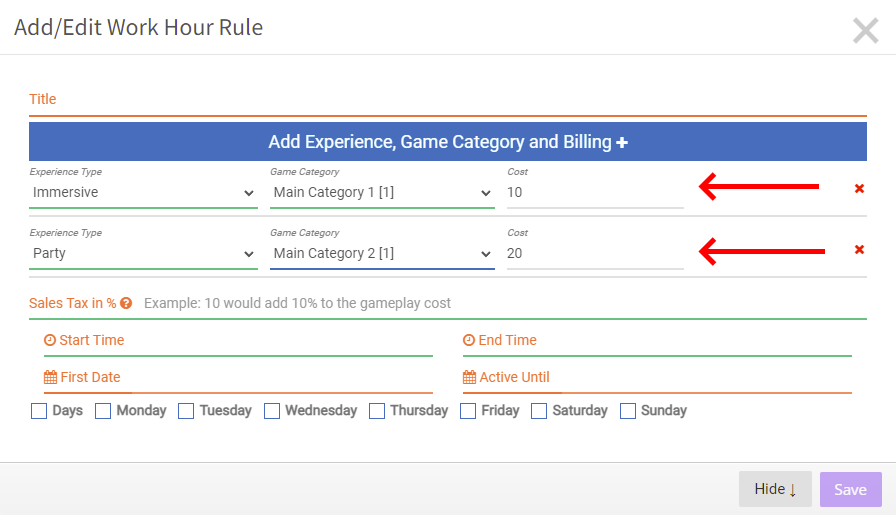Toggle the Days select-all checkbox
Image resolution: width=896 pixels, height=515 pixels.
point(39,411)
